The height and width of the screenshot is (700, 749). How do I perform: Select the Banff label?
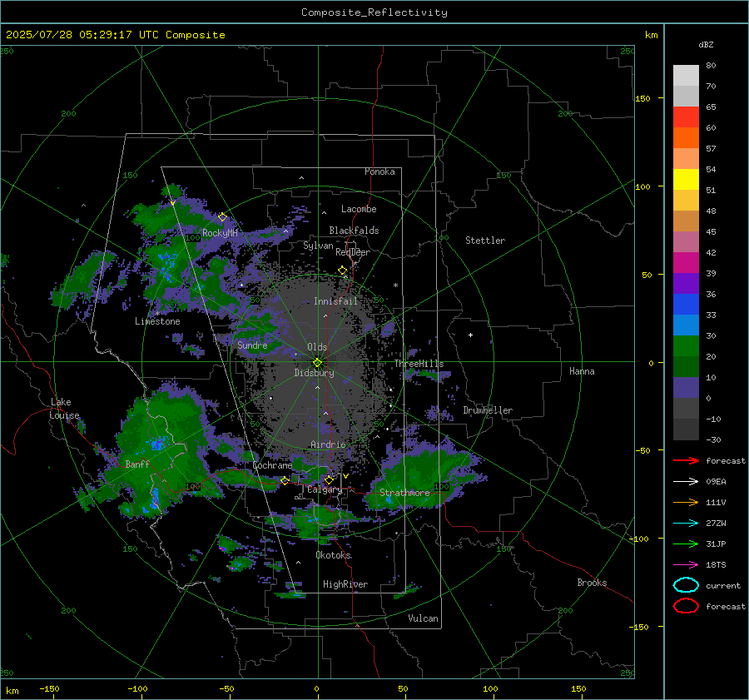coord(137,464)
